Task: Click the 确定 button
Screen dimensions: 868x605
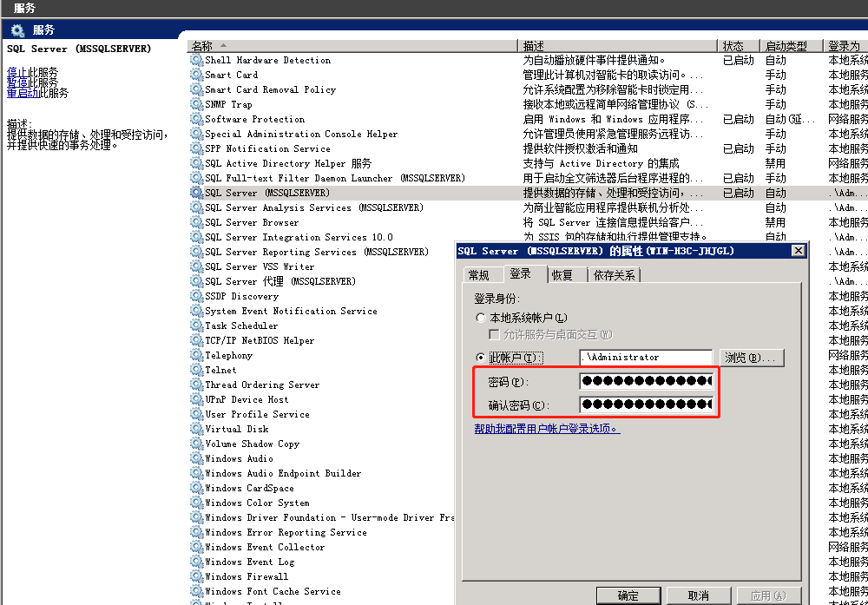Action: coord(628,595)
